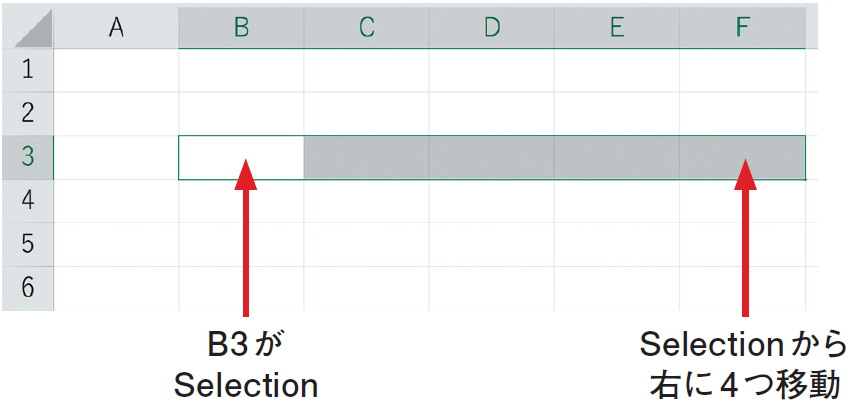Select column F header
The width and height of the screenshot is (850, 403).
tap(743, 28)
